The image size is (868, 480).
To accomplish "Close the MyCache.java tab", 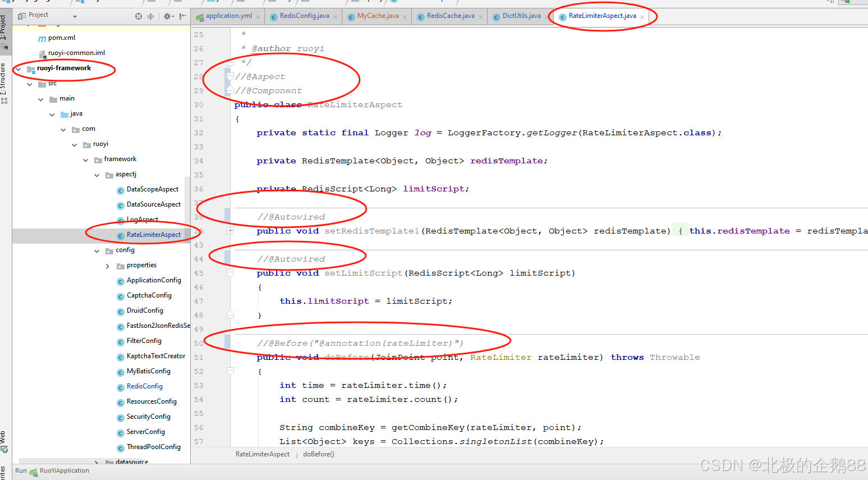I will tap(405, 17).
